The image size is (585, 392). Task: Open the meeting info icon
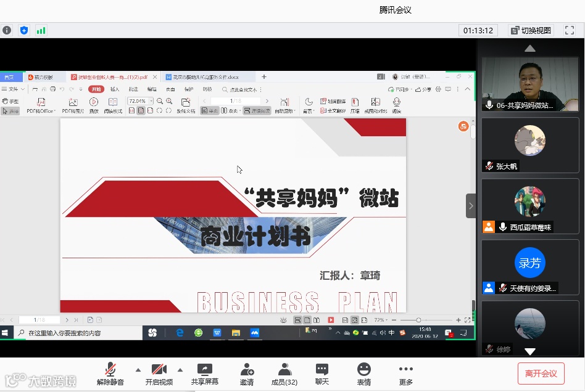(x=7, y=30)
